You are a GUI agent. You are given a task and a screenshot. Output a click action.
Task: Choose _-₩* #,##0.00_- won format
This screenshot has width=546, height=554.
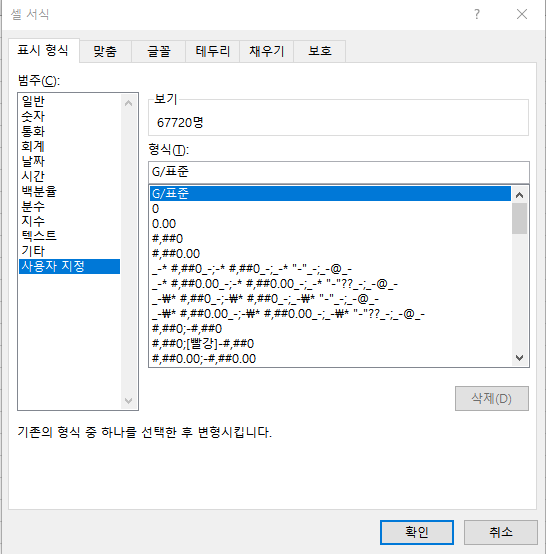330,314
